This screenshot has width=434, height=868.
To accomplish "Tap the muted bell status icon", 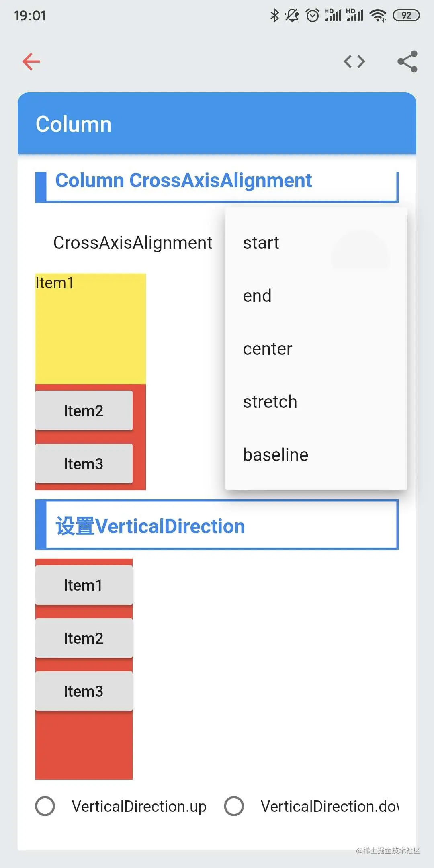I will (x=292, y=16).
